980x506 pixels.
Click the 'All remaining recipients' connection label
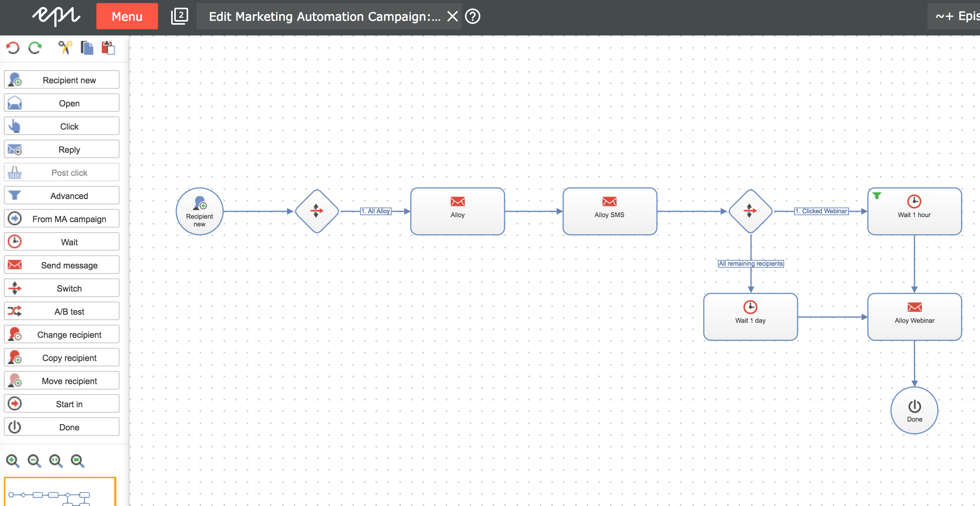point(751,263)
